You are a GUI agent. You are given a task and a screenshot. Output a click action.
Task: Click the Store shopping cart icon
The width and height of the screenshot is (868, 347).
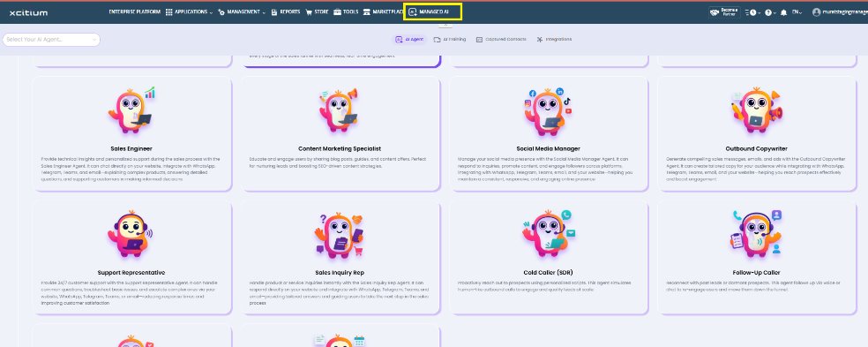(309, 12)
